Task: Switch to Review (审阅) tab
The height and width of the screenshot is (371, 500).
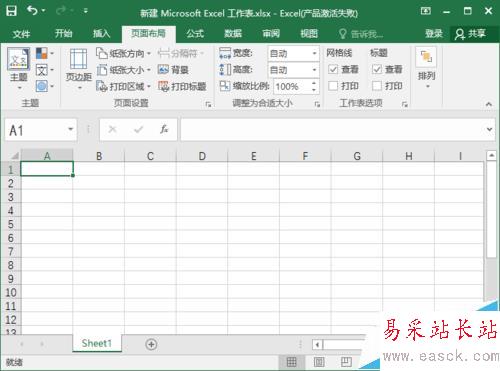Action: click(271, 34)
